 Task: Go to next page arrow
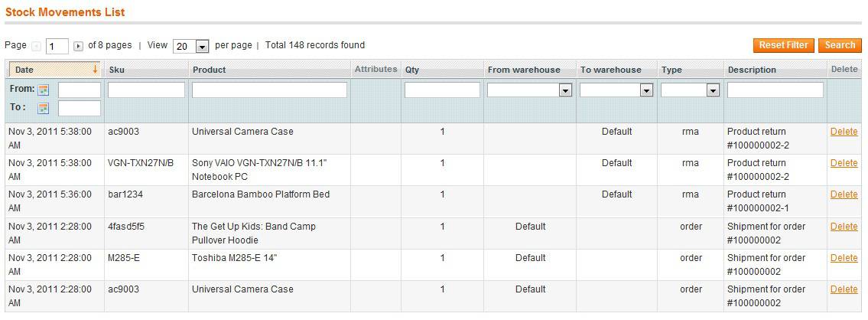[78, 46]
